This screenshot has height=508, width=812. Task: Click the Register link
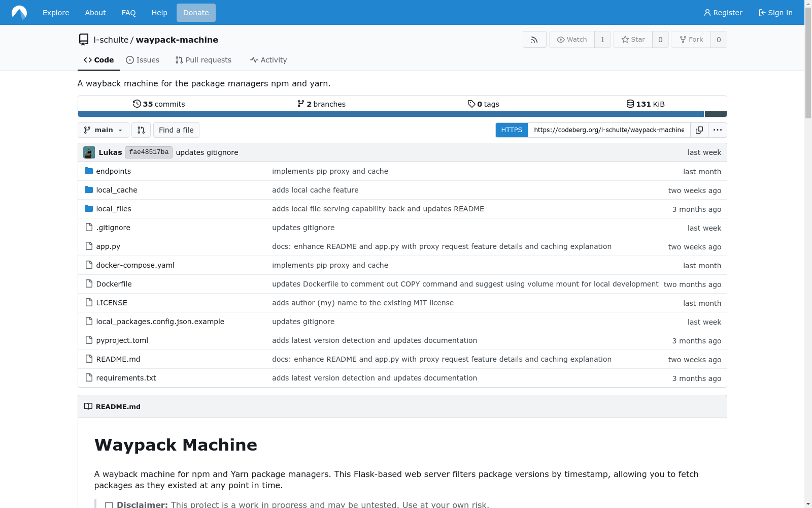(x=723, y=13)
